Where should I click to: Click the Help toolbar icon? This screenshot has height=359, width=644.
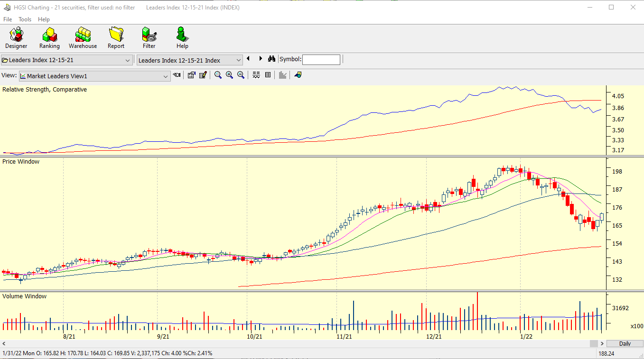[182, 38]
